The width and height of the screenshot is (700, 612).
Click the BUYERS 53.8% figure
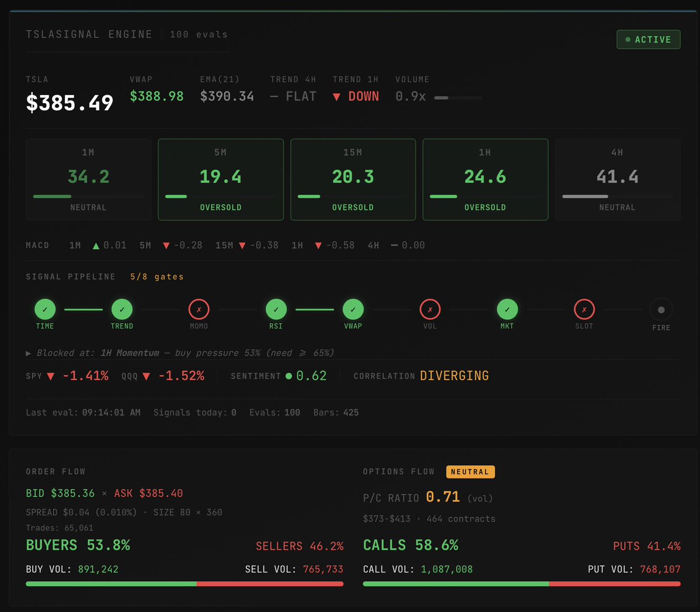(x=78, y=545)
